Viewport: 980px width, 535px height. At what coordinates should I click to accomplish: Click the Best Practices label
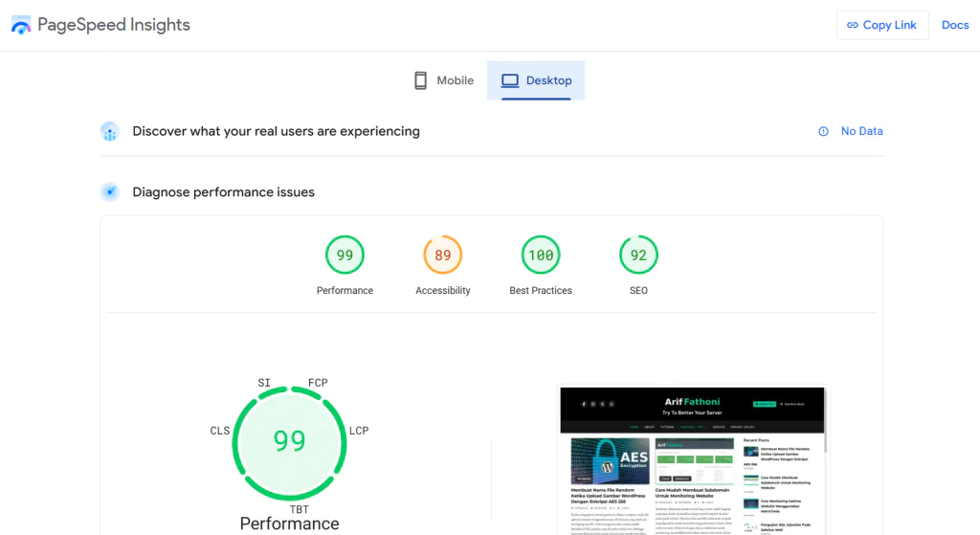click(x=541, y=291)
